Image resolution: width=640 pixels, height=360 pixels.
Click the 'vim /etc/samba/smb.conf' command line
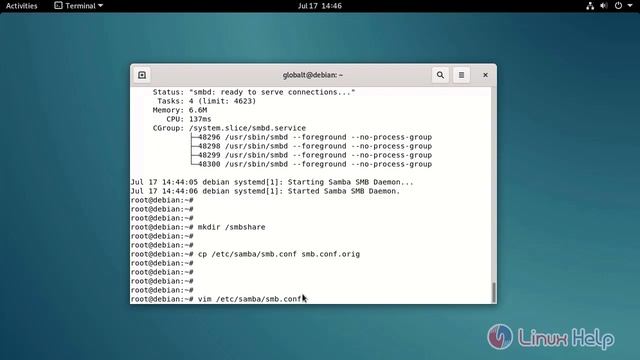(x=216, y=299)
